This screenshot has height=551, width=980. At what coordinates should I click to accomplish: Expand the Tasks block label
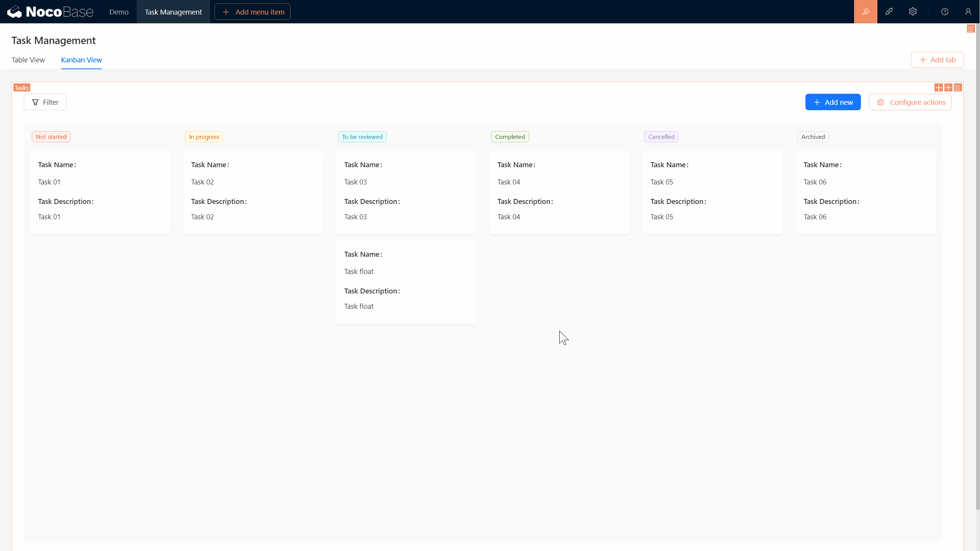point(21,87)
